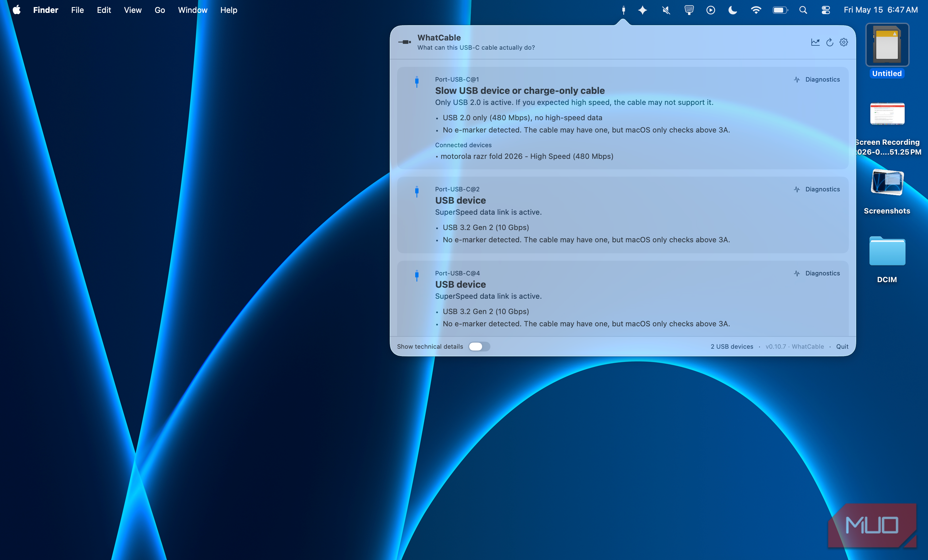Click USB 3.2 Gen 2 bullet under Port-USB-C@4

[x=486, y=311]
